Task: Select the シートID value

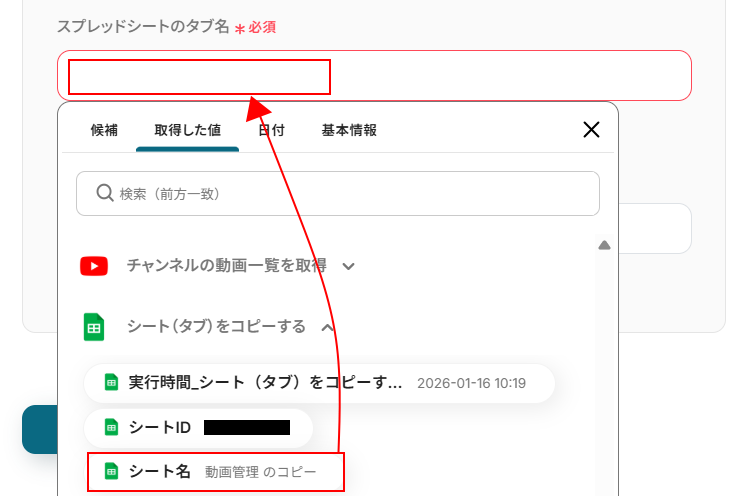Action: tap(199, 427)
